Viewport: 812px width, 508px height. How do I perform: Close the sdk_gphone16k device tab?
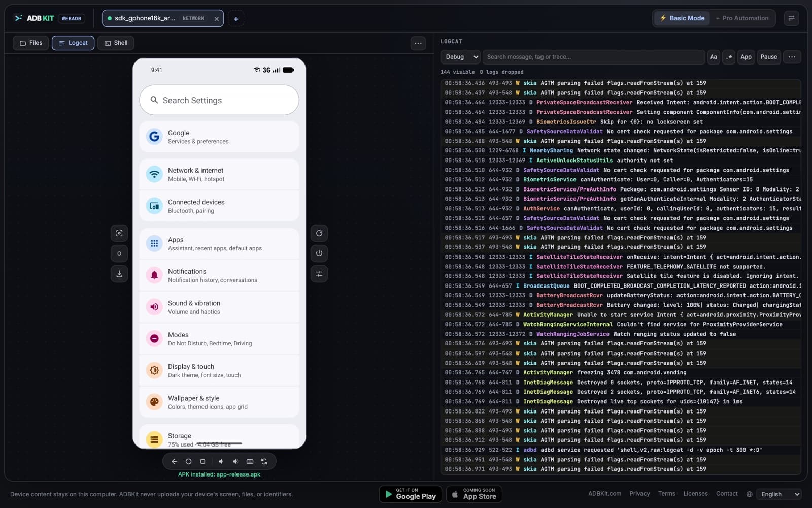pyautogui.click(x=217, y=19)
